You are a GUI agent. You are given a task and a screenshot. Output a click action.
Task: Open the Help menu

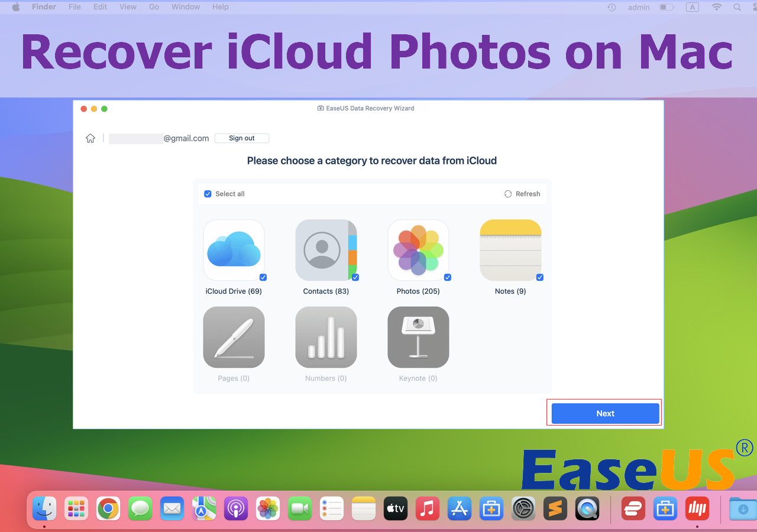(x=221, y=7)
